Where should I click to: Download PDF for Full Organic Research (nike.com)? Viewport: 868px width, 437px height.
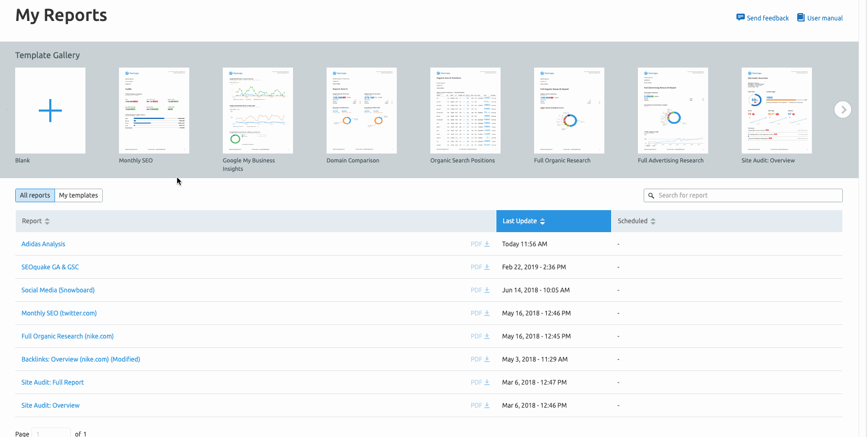480,336
